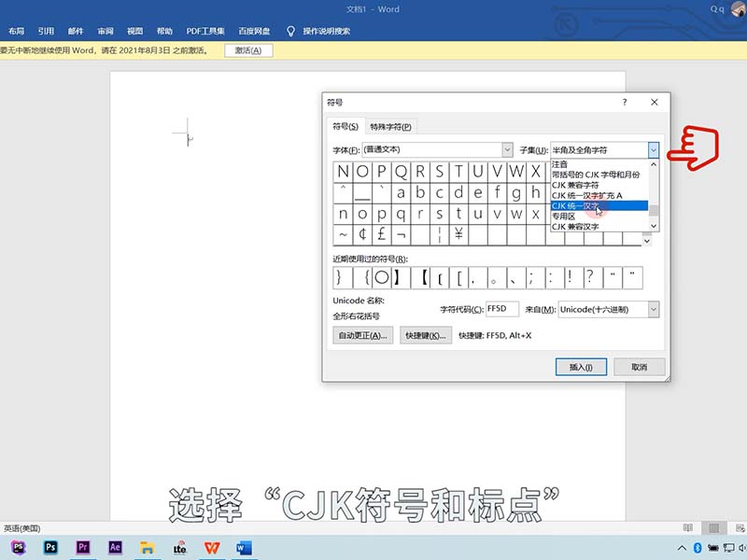Click the 插入(I) insert button

pyautogui.click(x=581, y=367)
